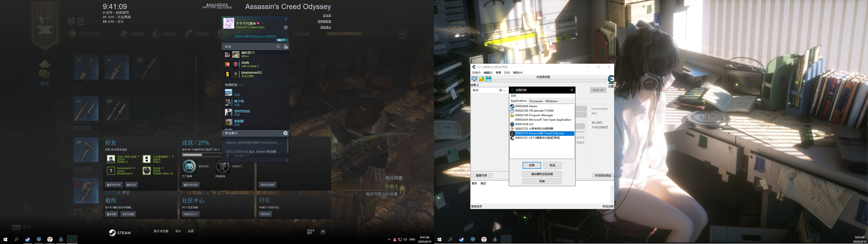Screen dimensions: 868x244
Task: Click the 网络 button
Action: click(x=542, y=181)
